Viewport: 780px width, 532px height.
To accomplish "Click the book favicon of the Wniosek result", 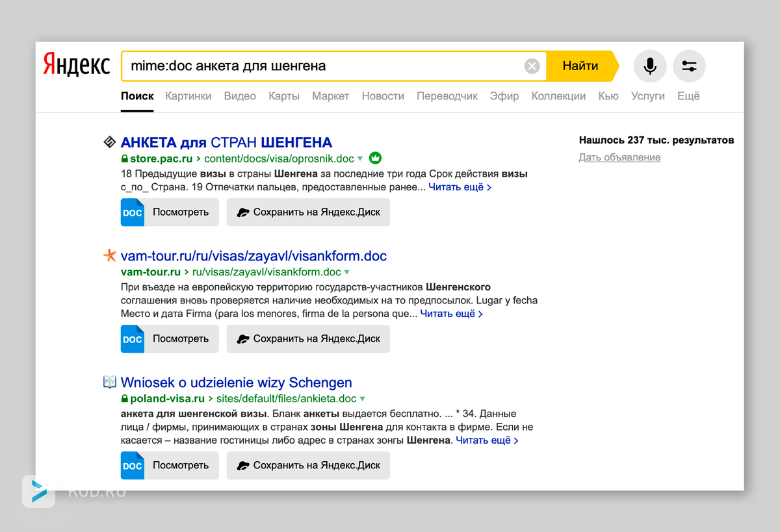I will (110, 382).
